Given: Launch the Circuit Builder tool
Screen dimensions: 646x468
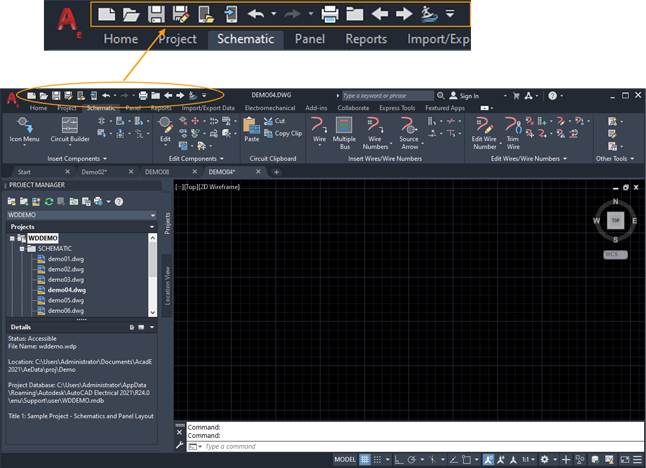Looking at the screenshot, I should click(70, 130).
